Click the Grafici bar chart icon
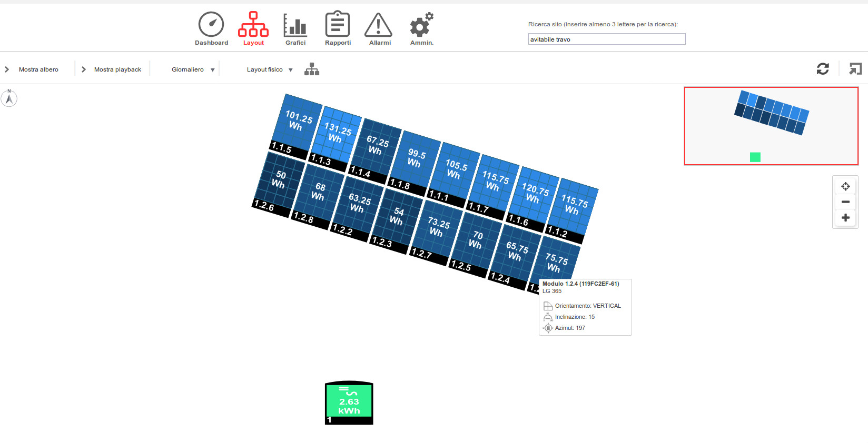This screenshot has height=443, width=868. [295, 25]
